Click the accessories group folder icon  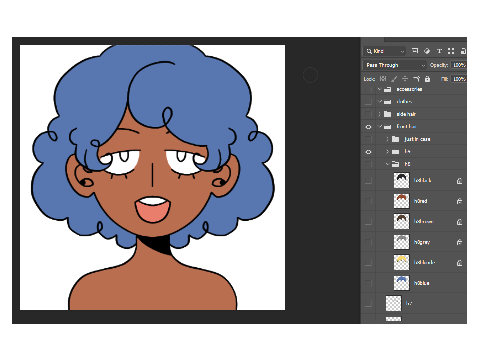coord(387,89)
